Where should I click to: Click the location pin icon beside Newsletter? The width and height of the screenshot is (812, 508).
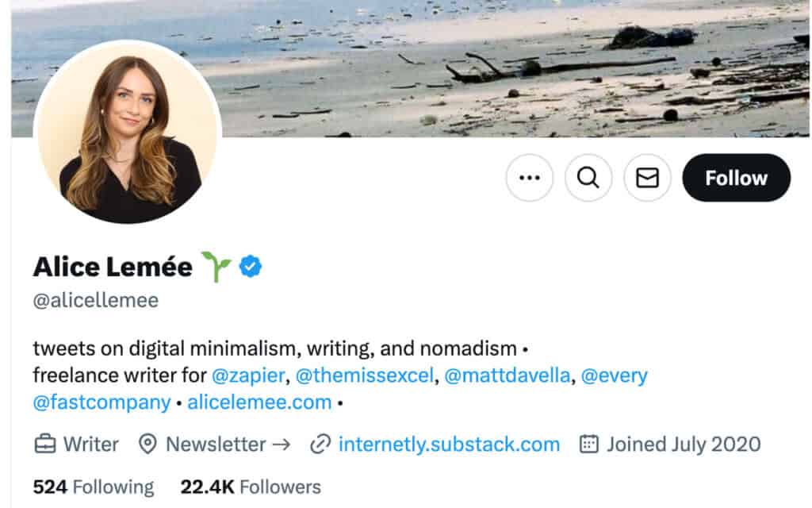click(151, 444)
